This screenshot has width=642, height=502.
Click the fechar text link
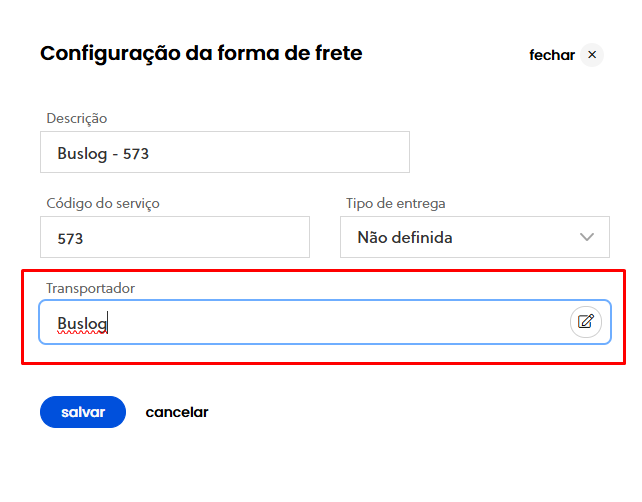(552, 55)
